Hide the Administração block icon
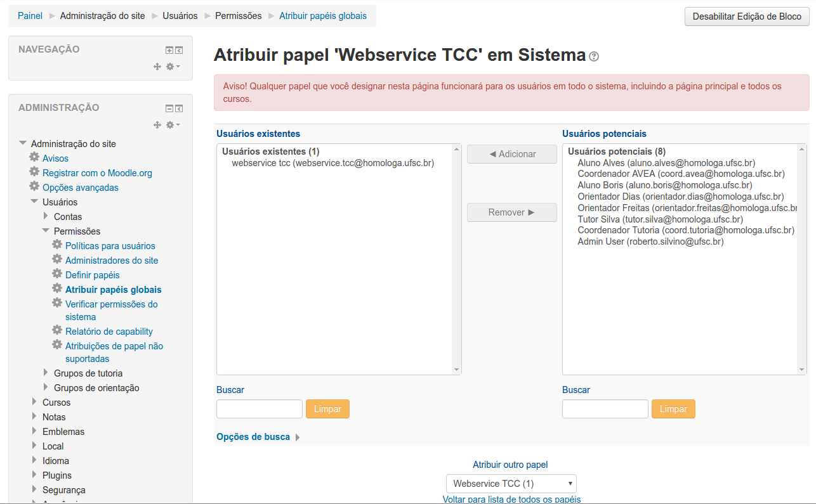The image size is (816, 504). tap(169, 108)
